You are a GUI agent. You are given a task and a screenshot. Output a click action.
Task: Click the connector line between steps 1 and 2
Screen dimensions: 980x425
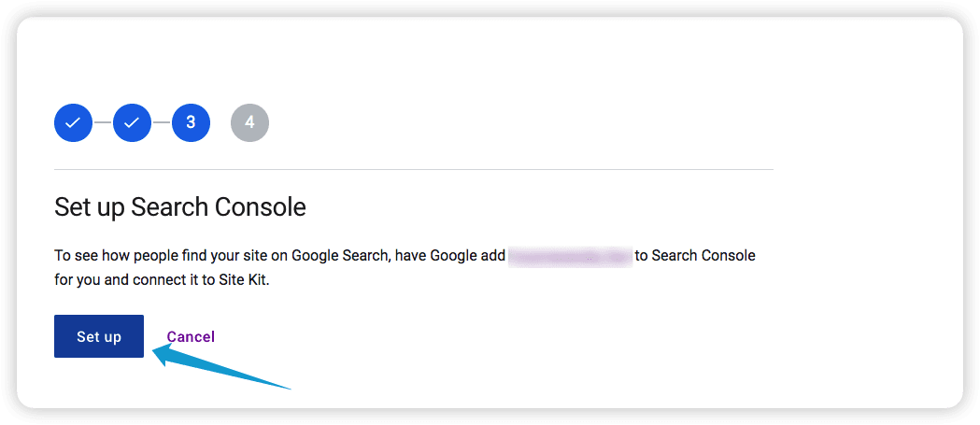pos(103,122)
